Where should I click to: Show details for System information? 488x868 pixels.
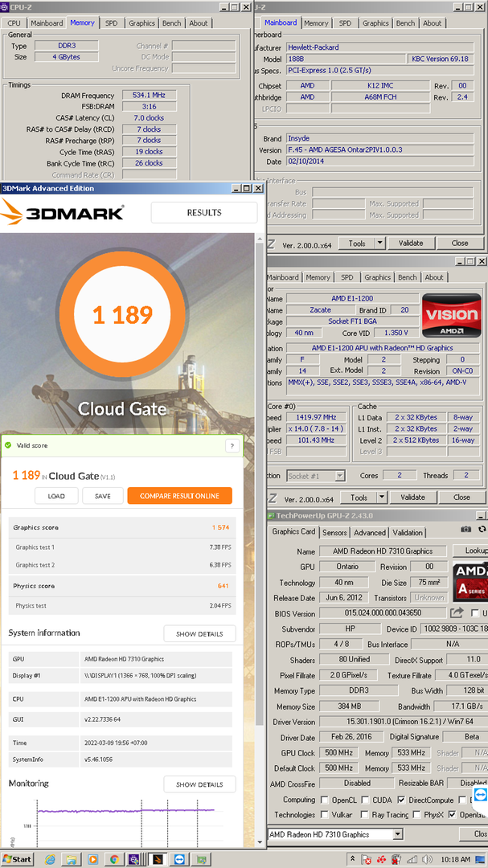coord(199,634)
